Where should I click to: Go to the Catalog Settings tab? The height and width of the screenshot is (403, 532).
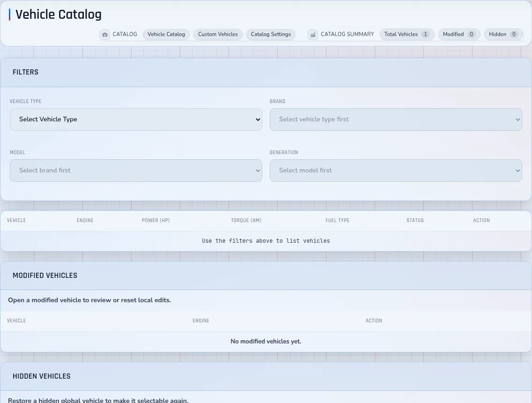coord(271,34)
